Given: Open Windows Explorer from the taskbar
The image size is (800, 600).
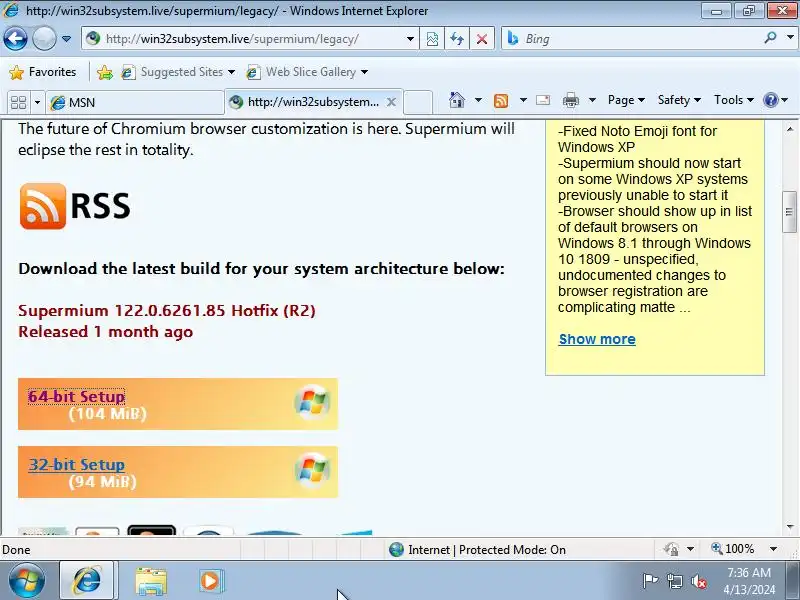Looking at the screenshot, I should pyautogui.click(x=151, y=581).
